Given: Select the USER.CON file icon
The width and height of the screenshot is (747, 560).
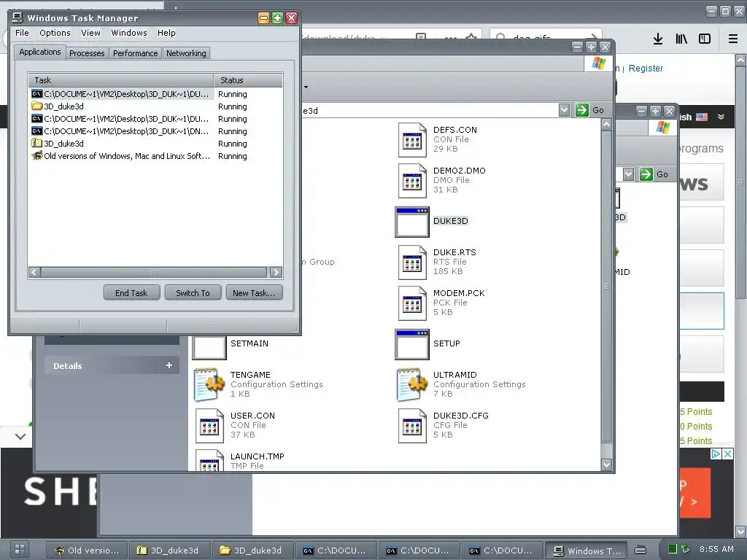Looking at the screenshot, I should coord(209,425).
